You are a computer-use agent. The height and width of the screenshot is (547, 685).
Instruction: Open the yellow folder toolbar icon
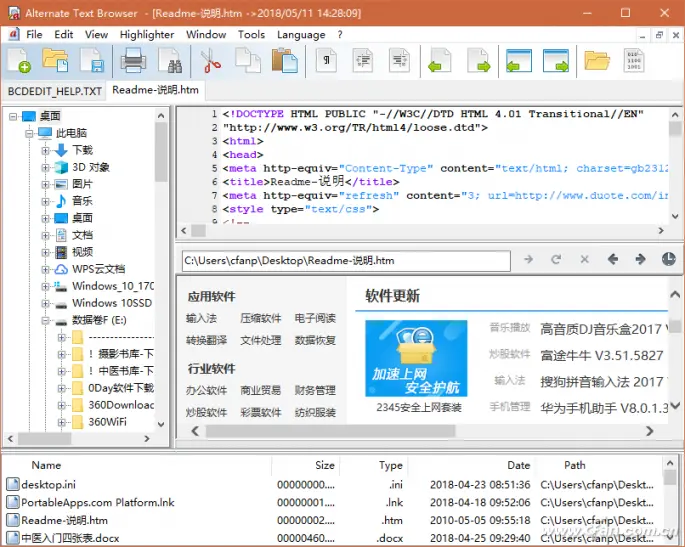pos(597,61)
